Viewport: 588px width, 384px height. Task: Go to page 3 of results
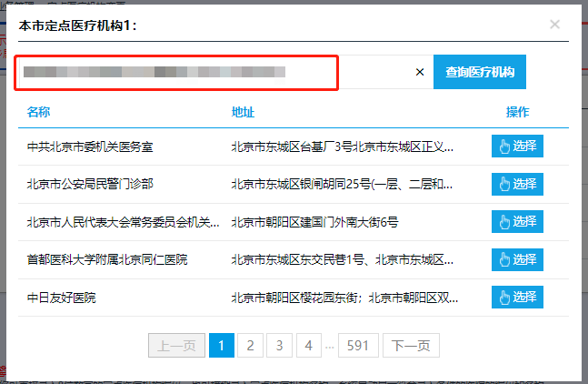pos(279,346)
